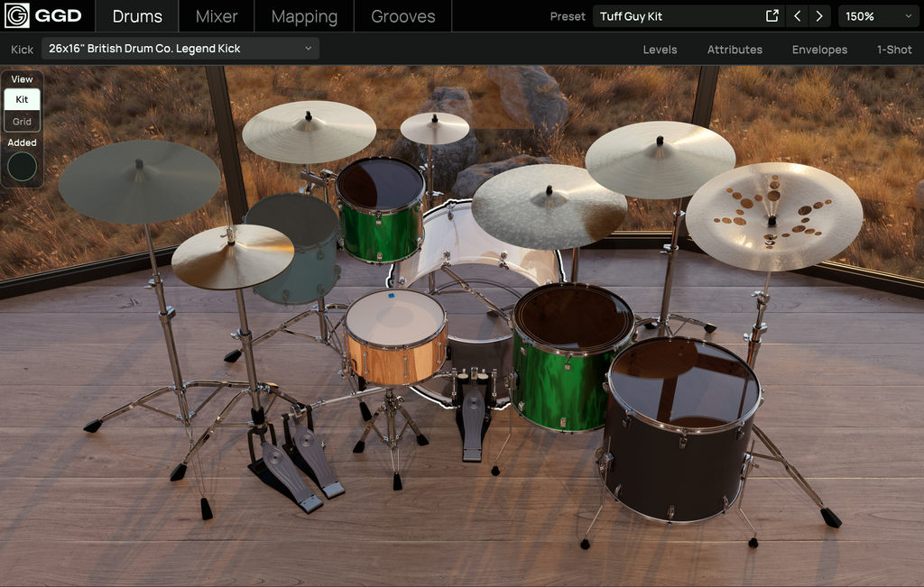Screen dimensions: 924x587
Task: Select the small green rack tom
Action: (380, 209)
